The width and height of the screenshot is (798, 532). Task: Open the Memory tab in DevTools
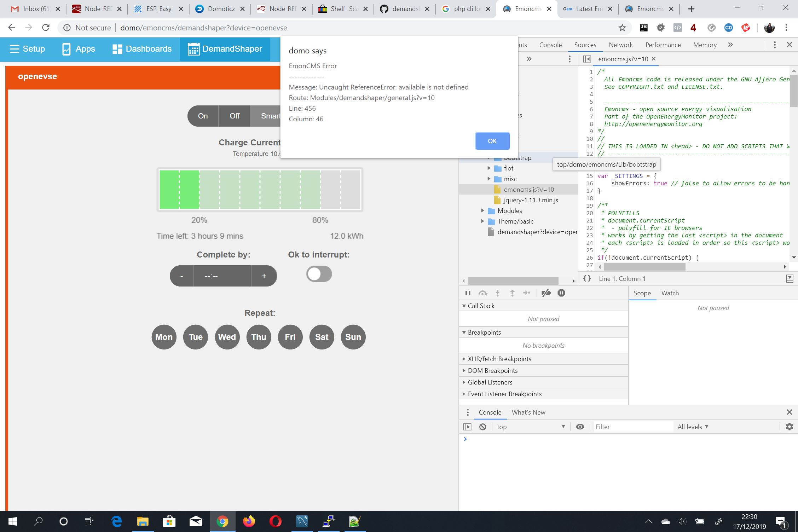705,45
